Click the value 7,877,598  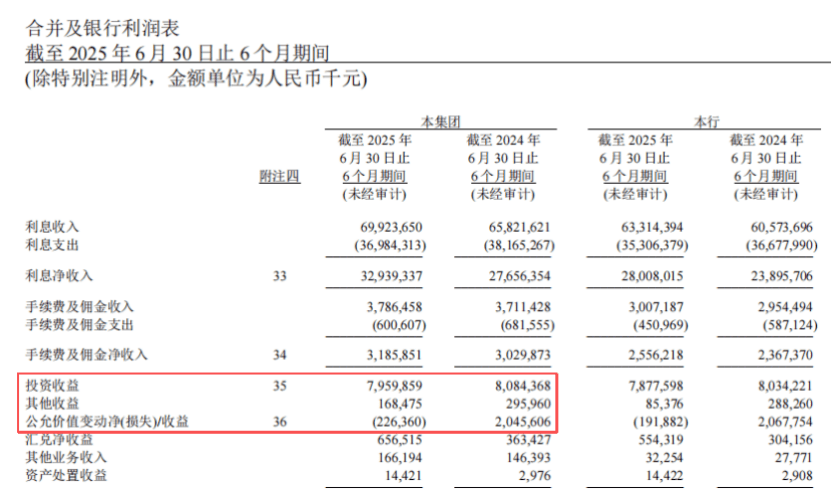(656, 386)
